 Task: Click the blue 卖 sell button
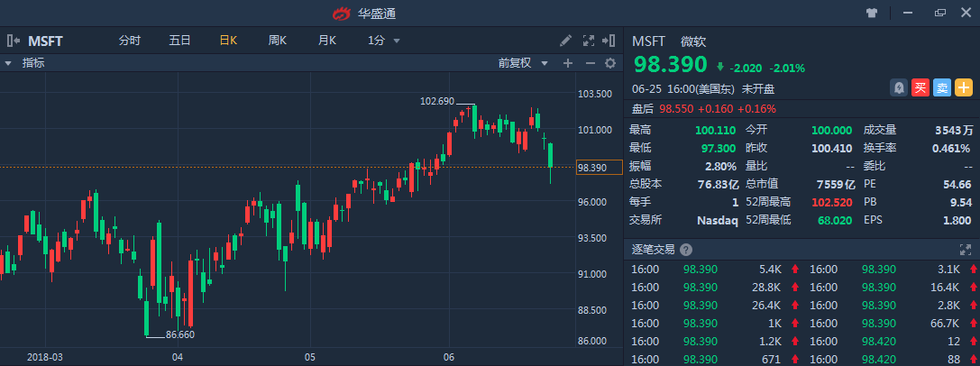point(942,88)
